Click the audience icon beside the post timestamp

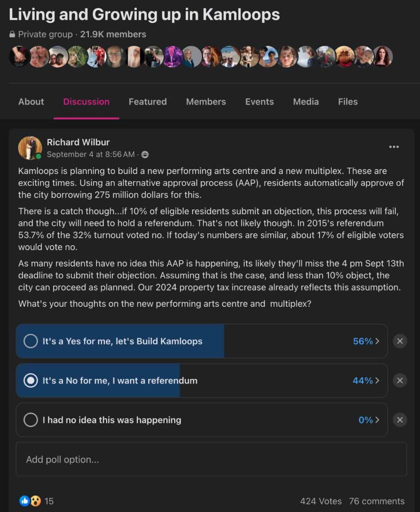(x=145, y=155)
